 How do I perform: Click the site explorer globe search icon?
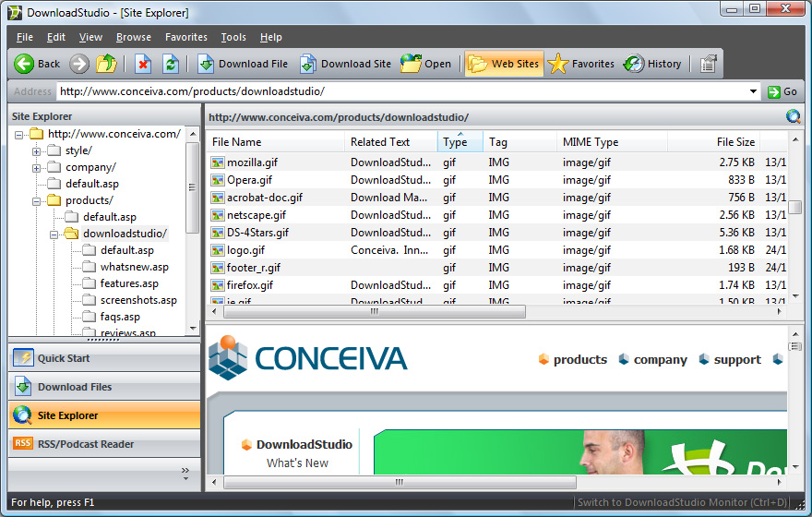point(793,116)
